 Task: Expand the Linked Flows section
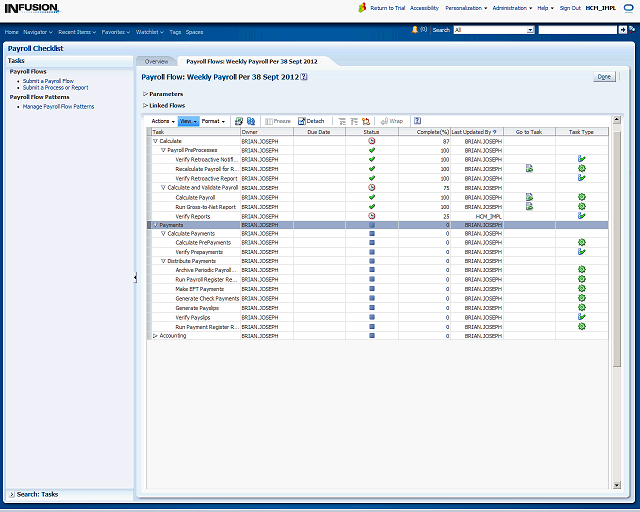click(x=145, y=105)
